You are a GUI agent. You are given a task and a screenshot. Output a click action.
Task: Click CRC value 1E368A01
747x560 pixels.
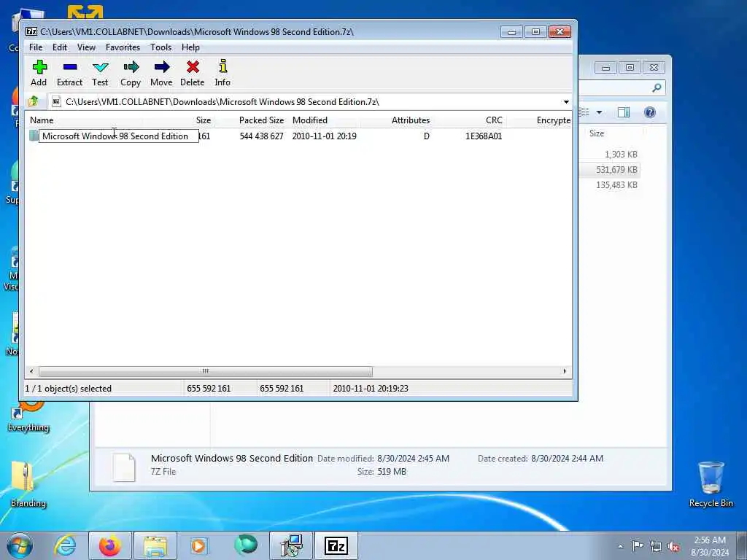click(x=484, y=136)
